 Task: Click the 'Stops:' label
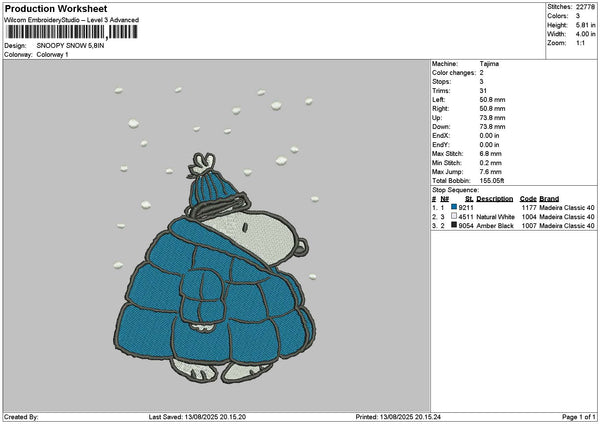click(442, 82)
